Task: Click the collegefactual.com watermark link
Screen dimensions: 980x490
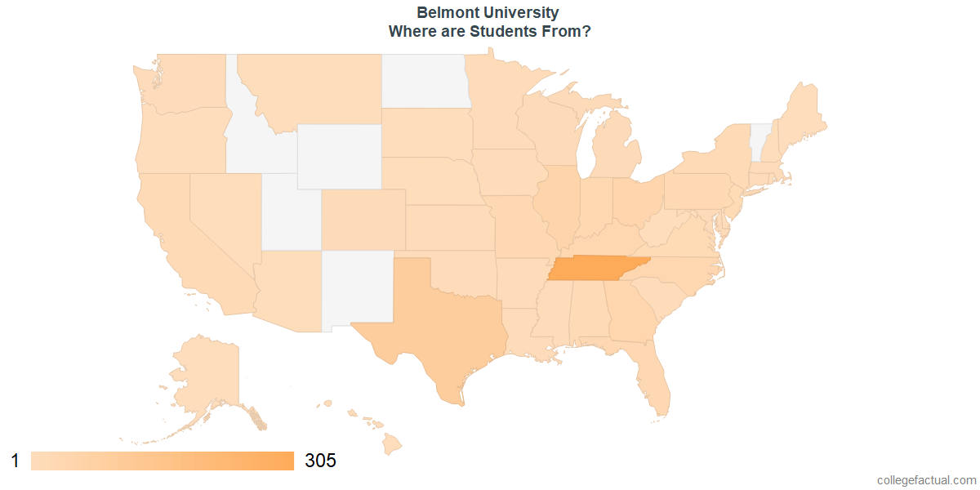Action: (x=926, y=480)
